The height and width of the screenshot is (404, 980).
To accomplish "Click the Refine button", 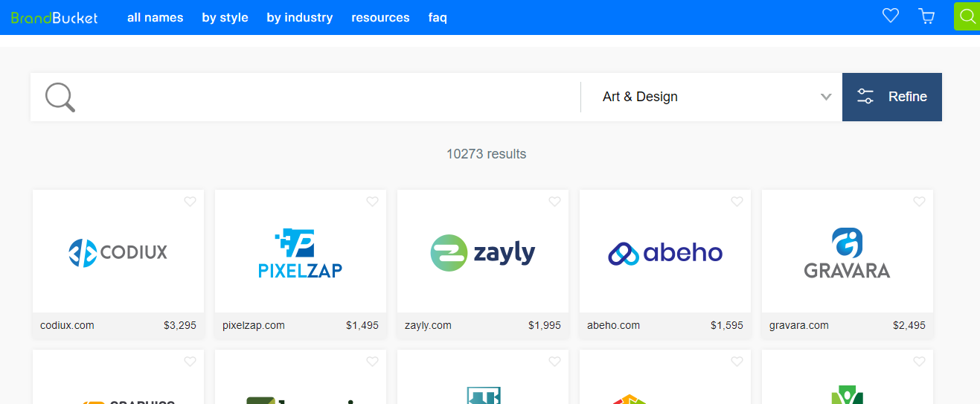I will [892, 97].
